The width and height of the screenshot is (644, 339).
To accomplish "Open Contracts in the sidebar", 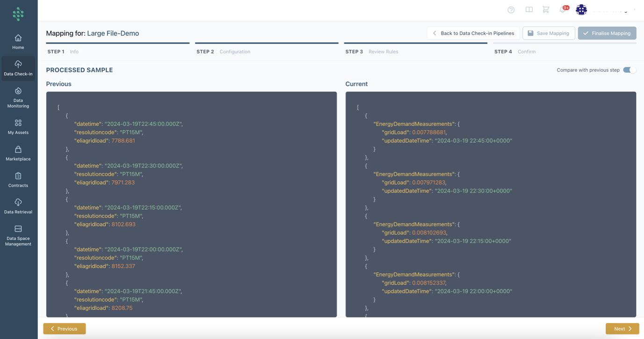I will (18, 180).
